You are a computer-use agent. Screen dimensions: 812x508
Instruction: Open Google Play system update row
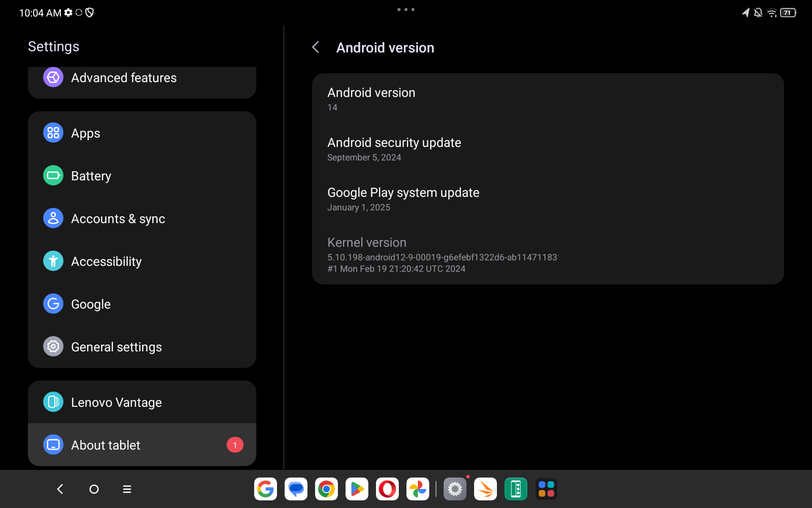click(x=548, y=199)
